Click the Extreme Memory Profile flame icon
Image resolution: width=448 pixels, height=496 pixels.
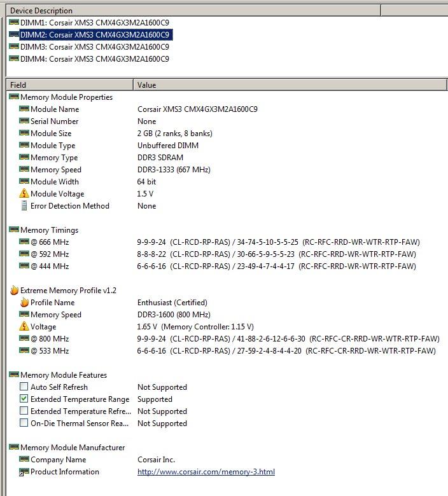pyautogui.click(x=14, y=290)
